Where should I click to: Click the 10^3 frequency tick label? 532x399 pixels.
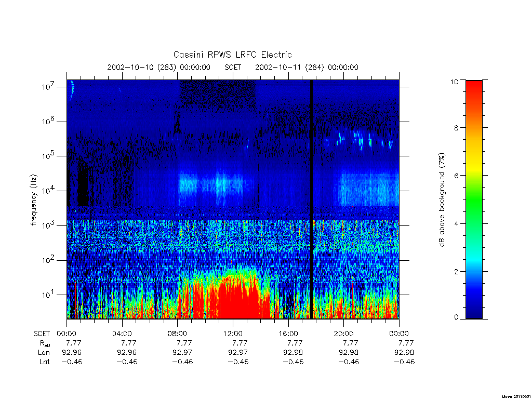pos(49,225)
